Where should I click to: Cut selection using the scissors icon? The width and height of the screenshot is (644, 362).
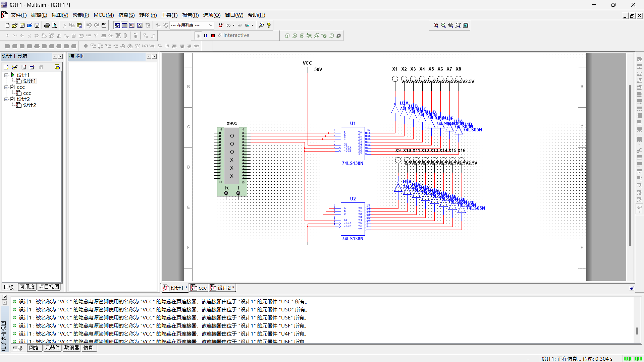pyautogui.click(x=64, y=25)
